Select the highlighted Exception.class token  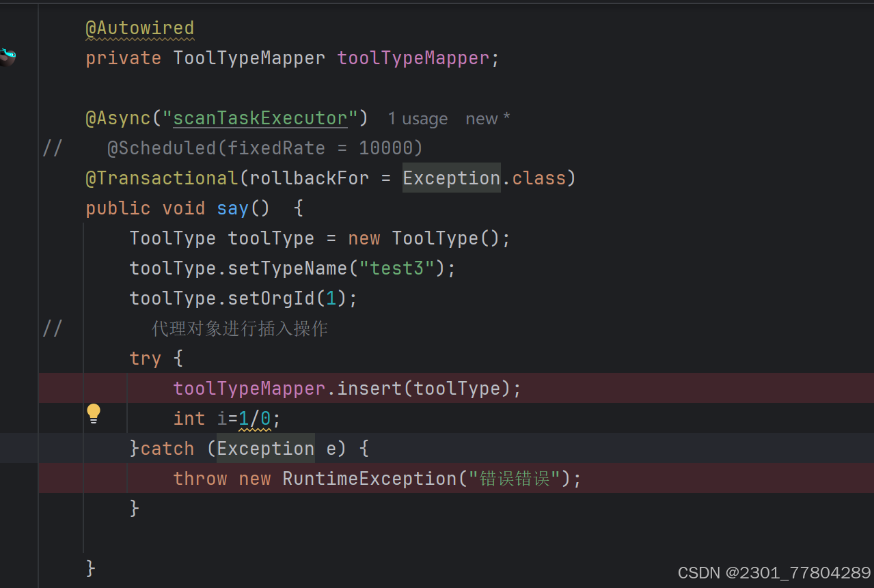[x=451, y=178]
